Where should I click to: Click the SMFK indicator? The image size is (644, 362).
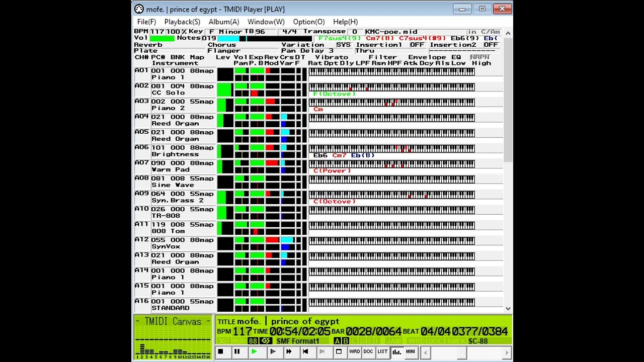pyautogui.click(x=456, y=341)
